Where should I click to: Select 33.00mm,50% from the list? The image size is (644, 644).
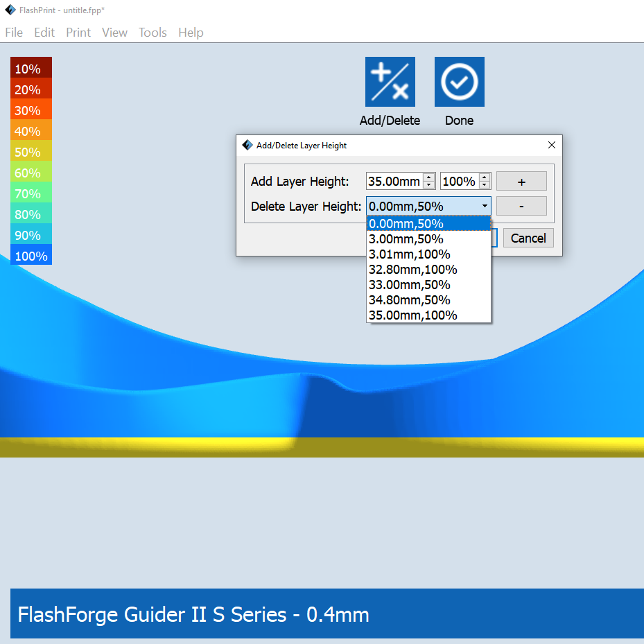[428, 285]
